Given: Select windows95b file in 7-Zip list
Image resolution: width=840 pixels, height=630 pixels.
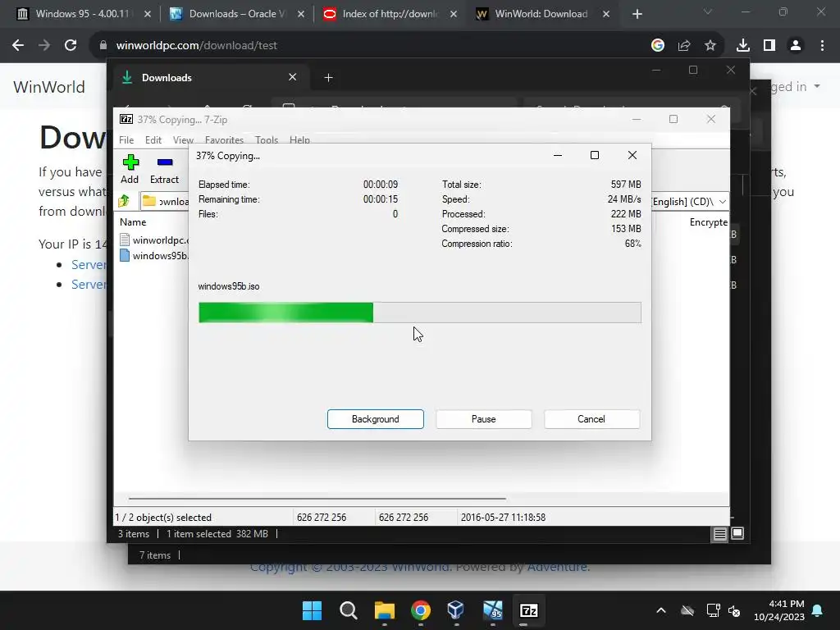Looking at the screenshot, I should (154, 256).
